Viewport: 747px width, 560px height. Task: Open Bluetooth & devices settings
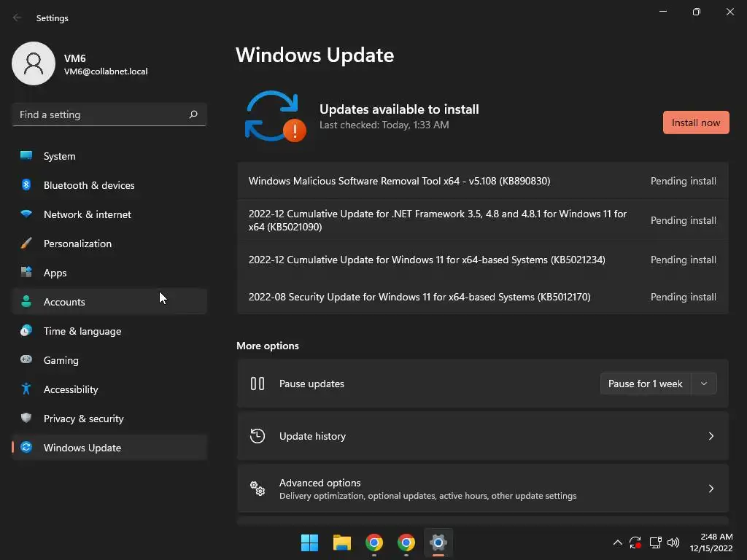pos(109,184)
